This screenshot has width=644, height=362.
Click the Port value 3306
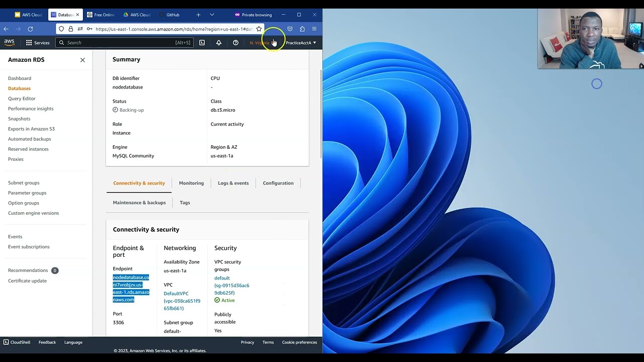pos(118,322)
